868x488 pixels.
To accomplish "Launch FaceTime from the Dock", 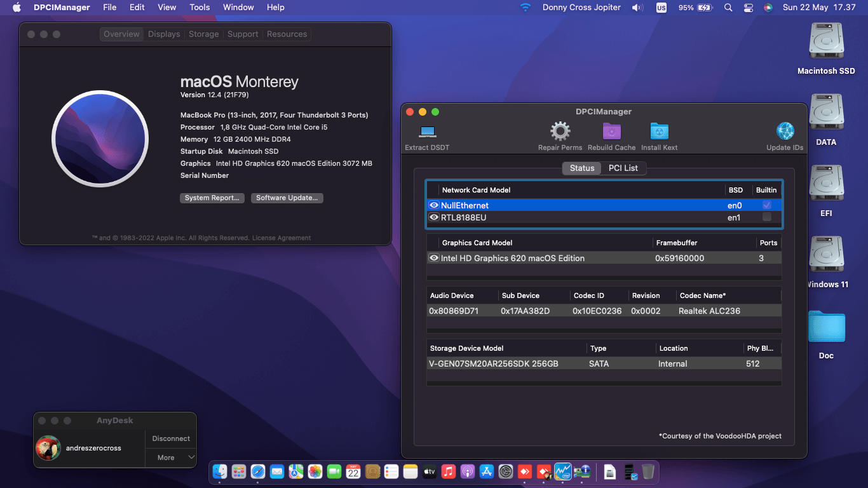I will [x=334, y=471].
